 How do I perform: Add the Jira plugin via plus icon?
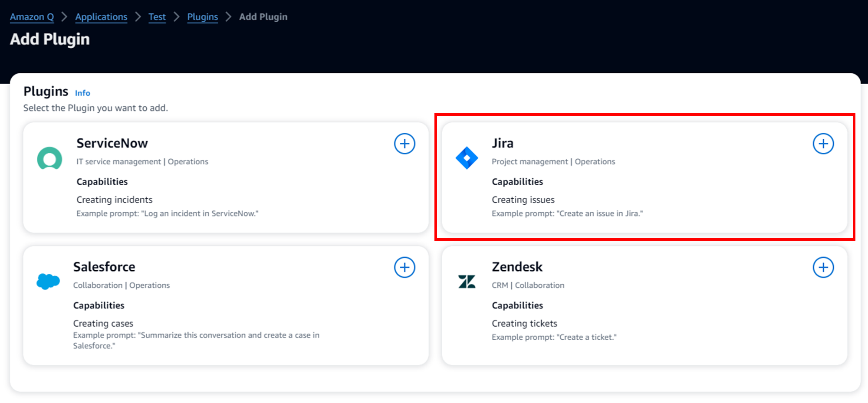823,144
